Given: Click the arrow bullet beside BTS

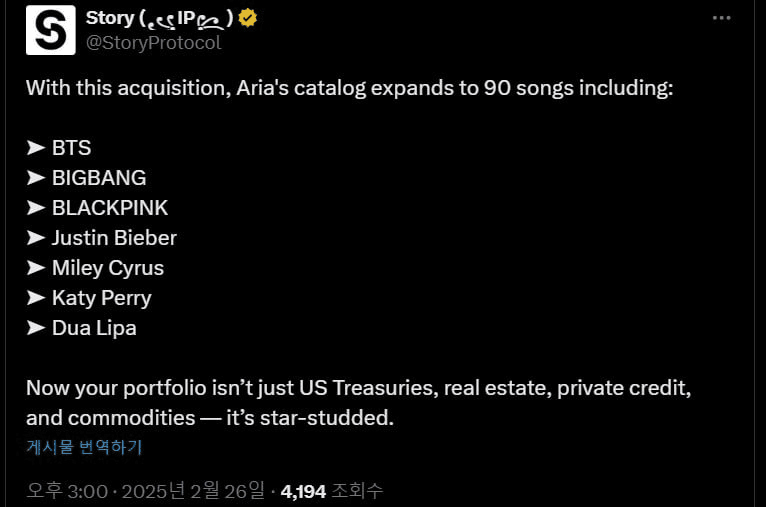Looking at the screenshot, I should [x=36, y=148].
